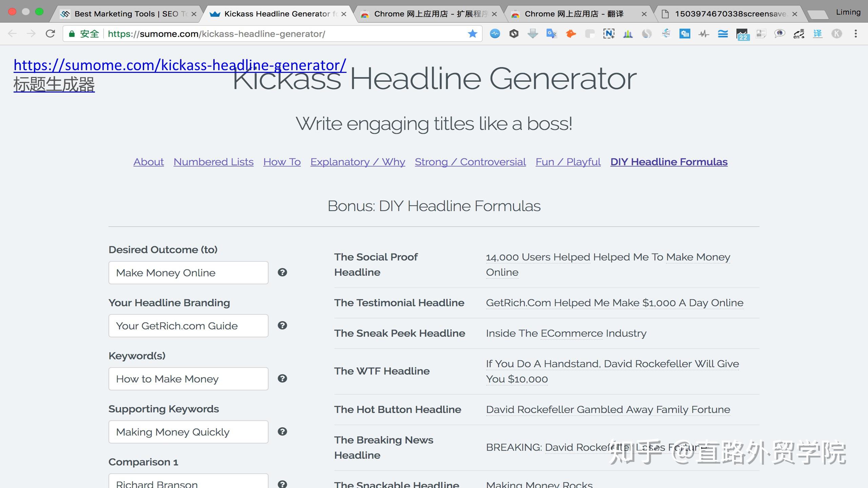Open the blue gear settings extension
Screen dimensions: 868x488
click(685, 34)
